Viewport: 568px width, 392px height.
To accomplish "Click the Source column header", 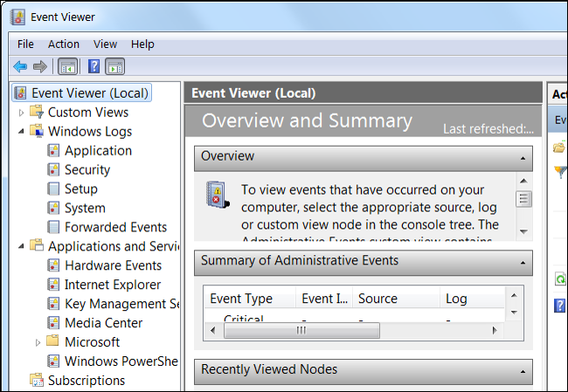I will (x=379, y=299).
